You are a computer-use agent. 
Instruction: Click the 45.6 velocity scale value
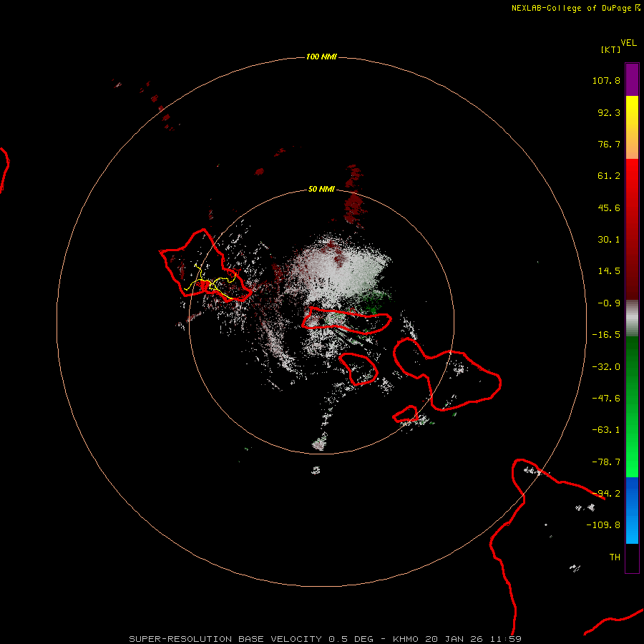coord(609,208)
